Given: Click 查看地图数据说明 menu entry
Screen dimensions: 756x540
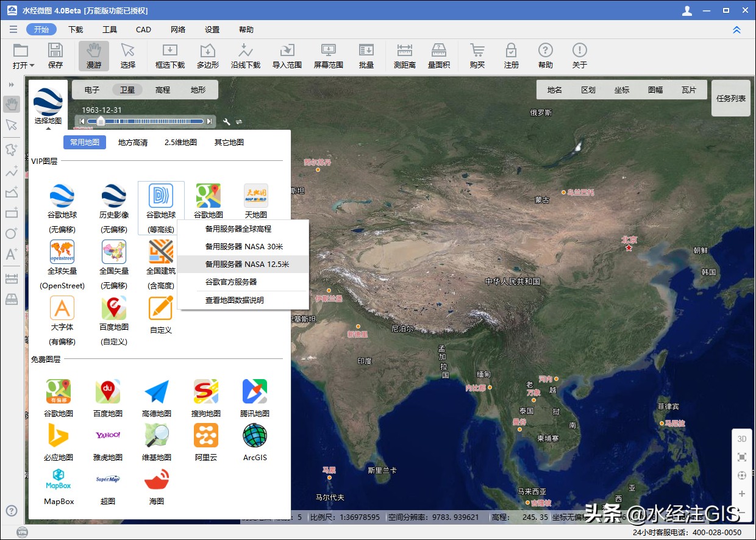Looking at the screenshot, I should 243,300.
